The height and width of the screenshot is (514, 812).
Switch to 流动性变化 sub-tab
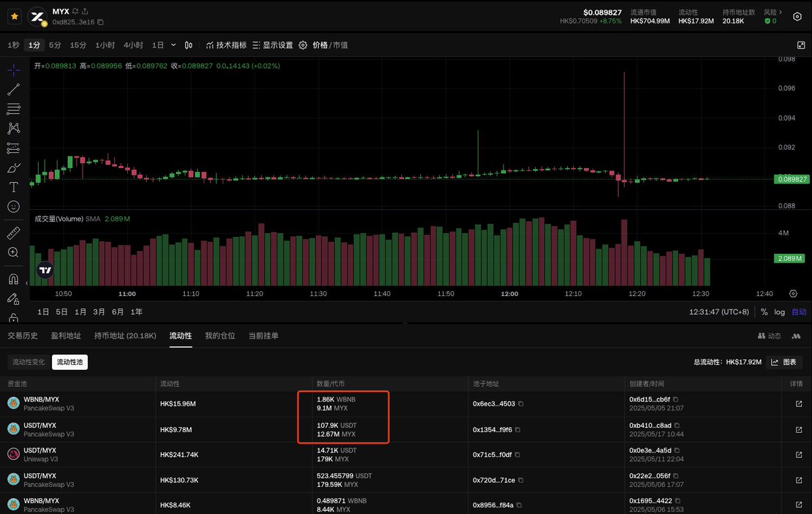(28, 362)
